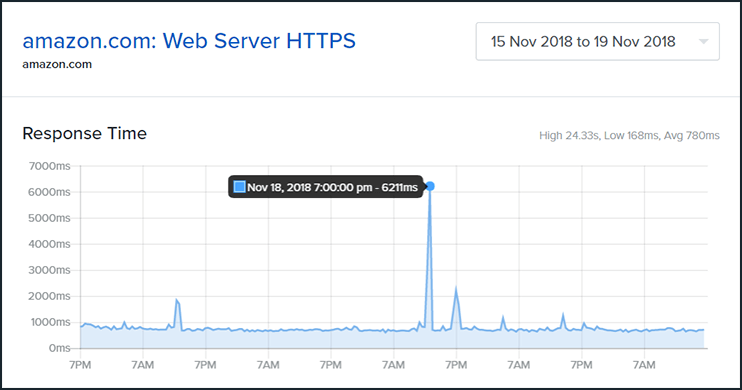Click the High, Low, Avg summary text
Screen dimensions: 742x390
click(629, 136)
